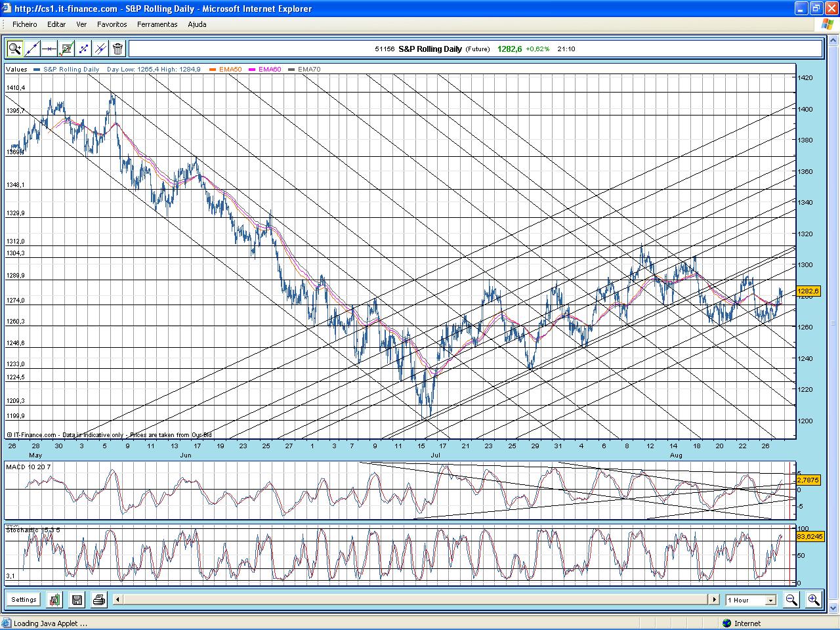Click the candlestick chart style icon near Settings

(54, 599)
